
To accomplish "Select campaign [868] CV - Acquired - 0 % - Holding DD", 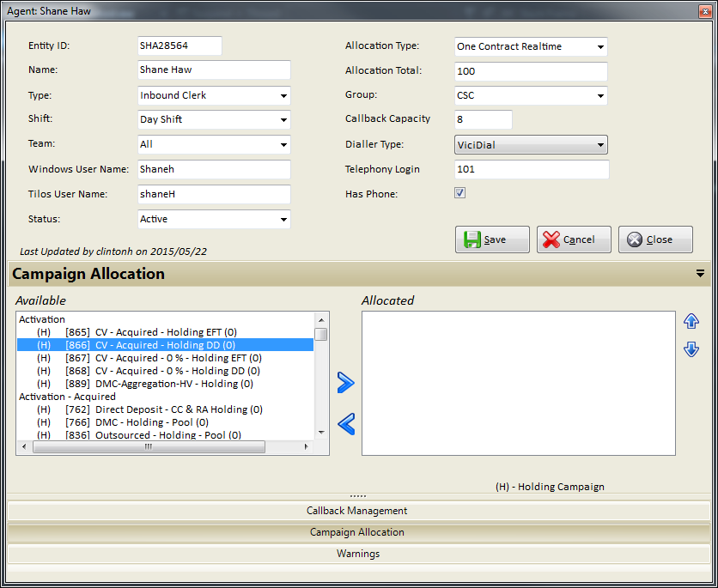I will tap(165, 371).
